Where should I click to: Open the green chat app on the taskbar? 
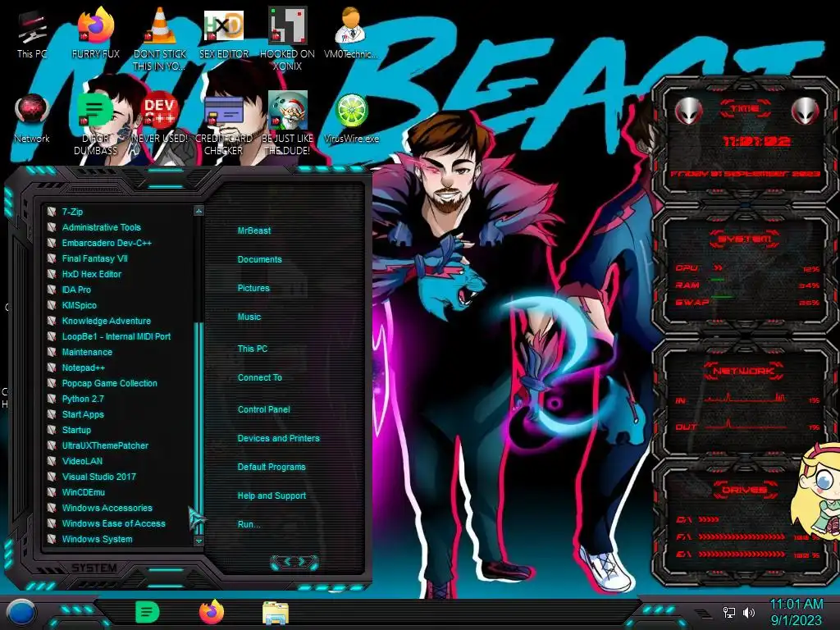click(148, 612)
